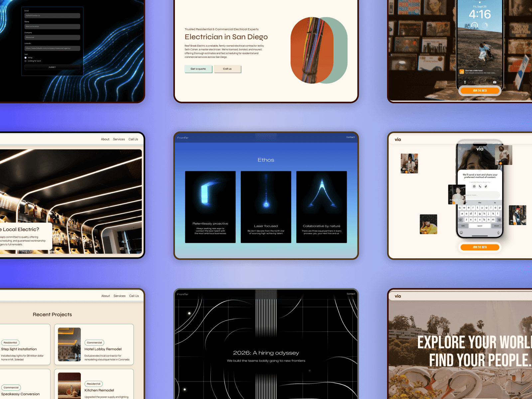This screenshot has height=399, width=532.
Task: Tap the TikTok icon in the via phone
Action: click(x=486, y=186)
